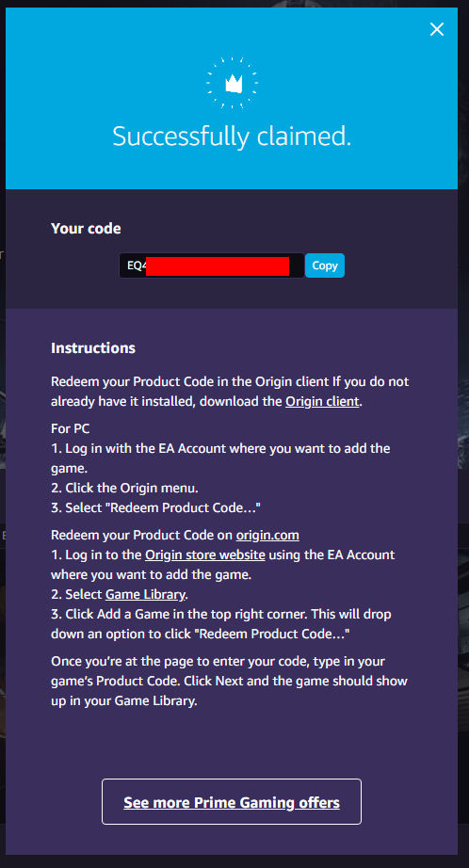469x868 pixels.
Task: Click the red redaction bar over code
Action: click(x=218, y=265)
